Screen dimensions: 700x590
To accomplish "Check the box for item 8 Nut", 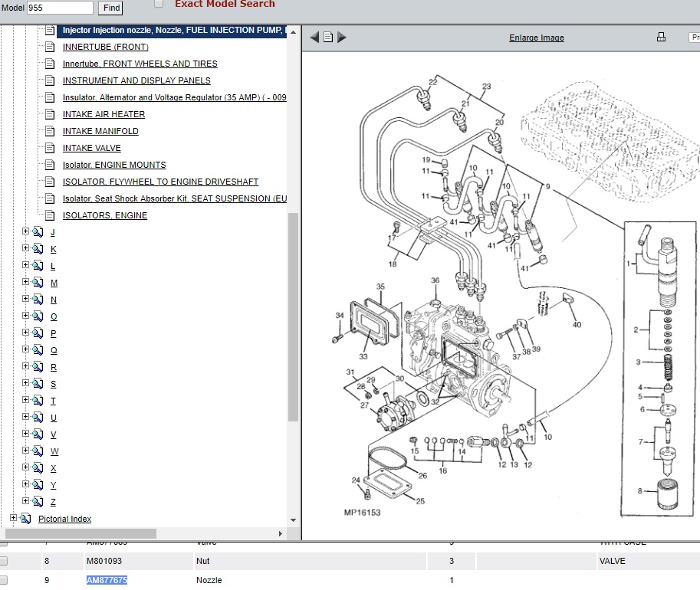I will (x=4, y=561).
